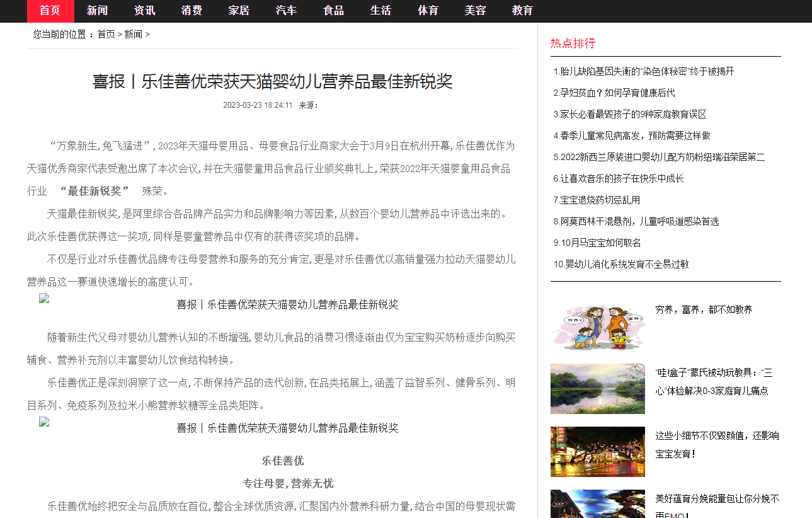The image size is (812, 518).
Task: Open 阿莫西林干混悬剂 article link
Action: [x=639, y=221]
